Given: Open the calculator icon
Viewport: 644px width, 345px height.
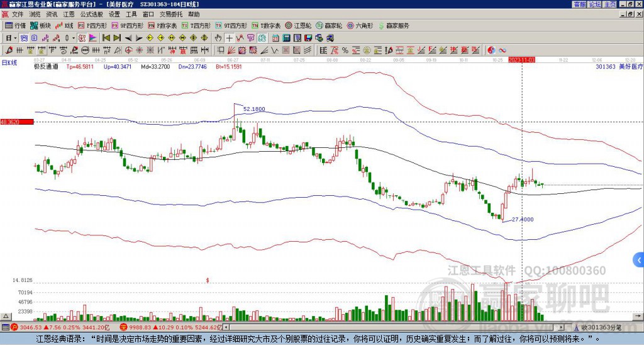Looking at the screenshot, I should point(286,38).
